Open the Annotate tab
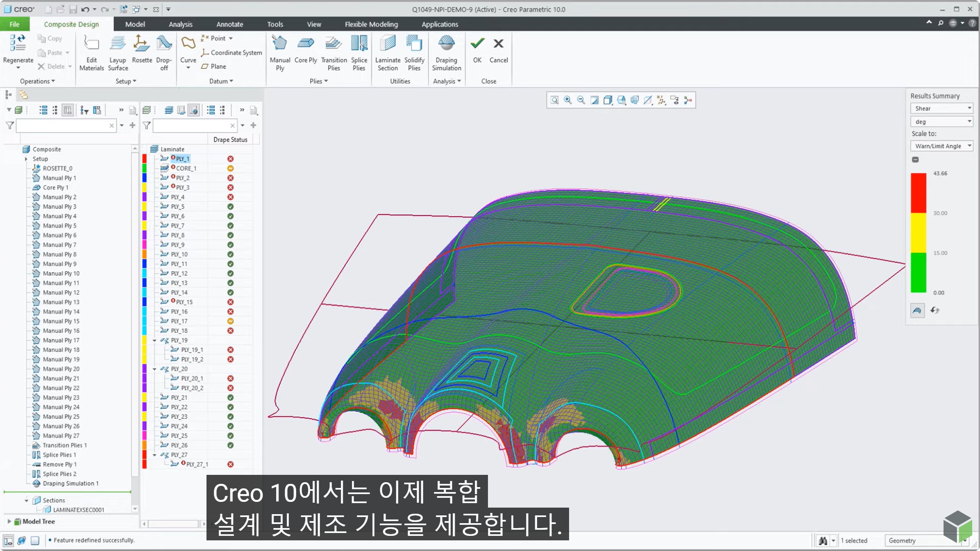 229,24
